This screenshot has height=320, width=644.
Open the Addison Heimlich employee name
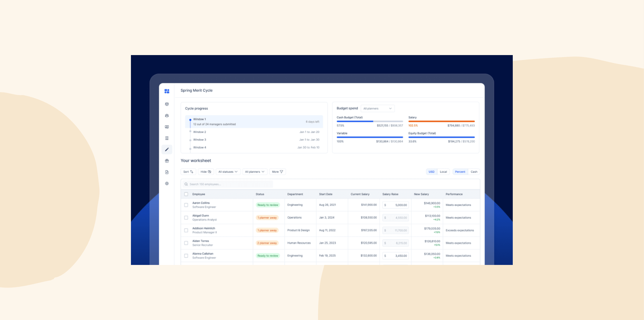tap(204, 228)
